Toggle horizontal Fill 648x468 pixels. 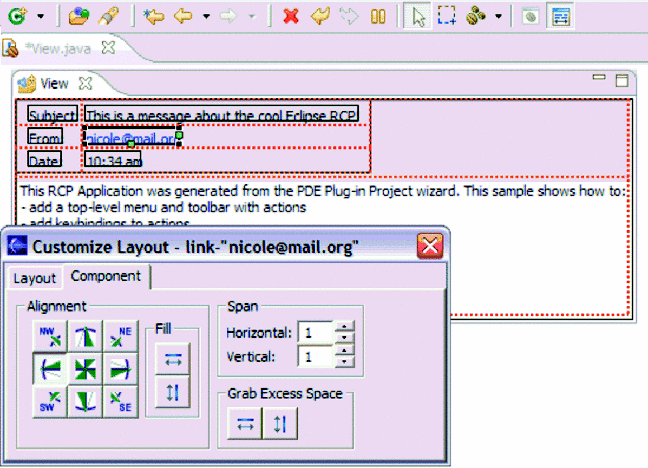click(x=171, y=358)
